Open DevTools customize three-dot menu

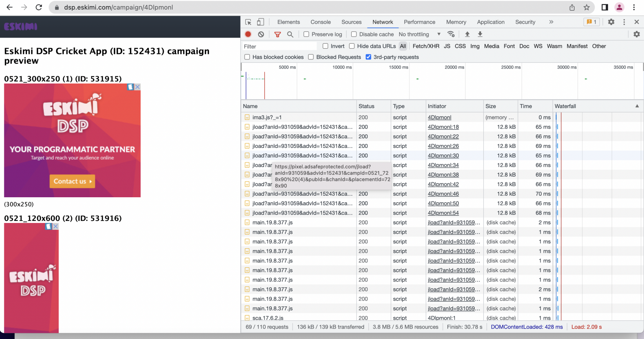point(624,22)
